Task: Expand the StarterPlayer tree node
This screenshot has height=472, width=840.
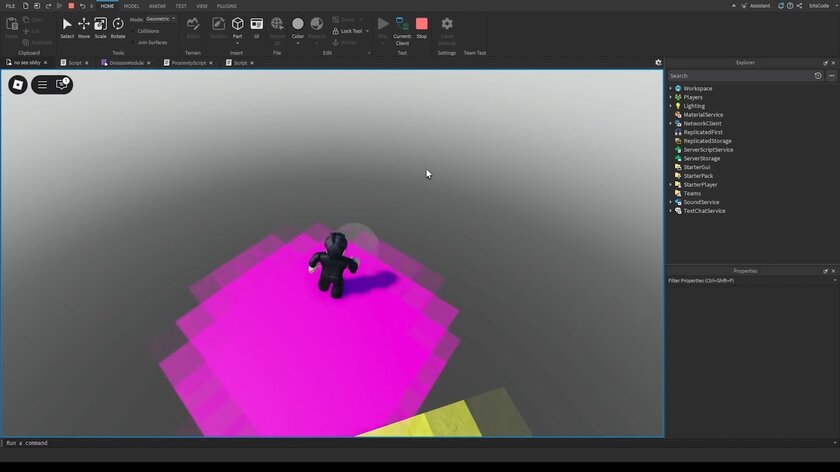Action: click(x=671, y=185)
